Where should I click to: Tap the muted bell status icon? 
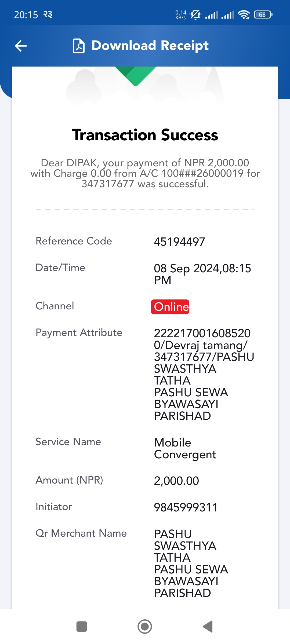[195, 14]
